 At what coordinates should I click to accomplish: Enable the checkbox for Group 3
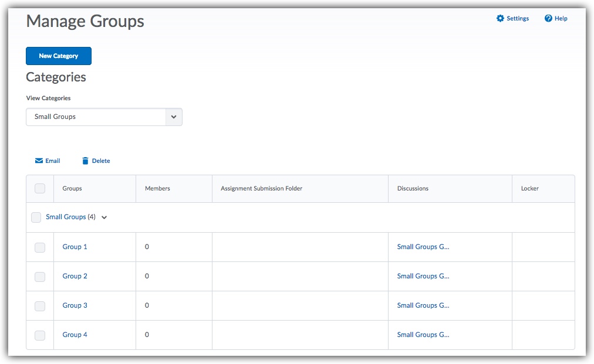[x=40, y=306]
